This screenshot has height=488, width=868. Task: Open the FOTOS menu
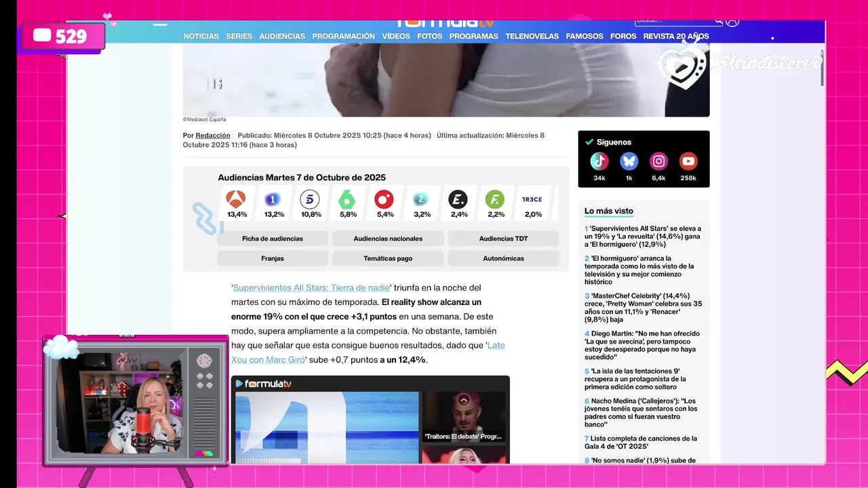point(430,37)
